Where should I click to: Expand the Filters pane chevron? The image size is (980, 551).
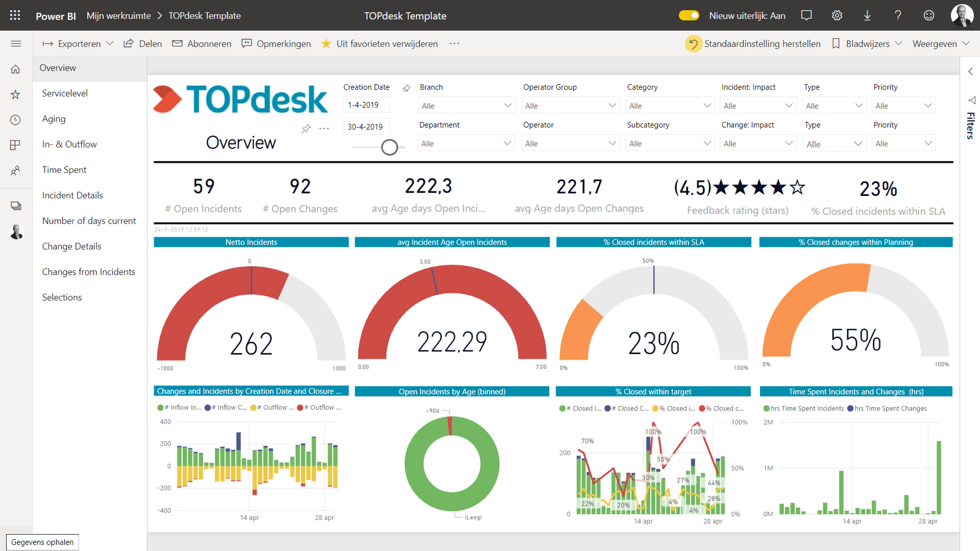tap(970, 72)
